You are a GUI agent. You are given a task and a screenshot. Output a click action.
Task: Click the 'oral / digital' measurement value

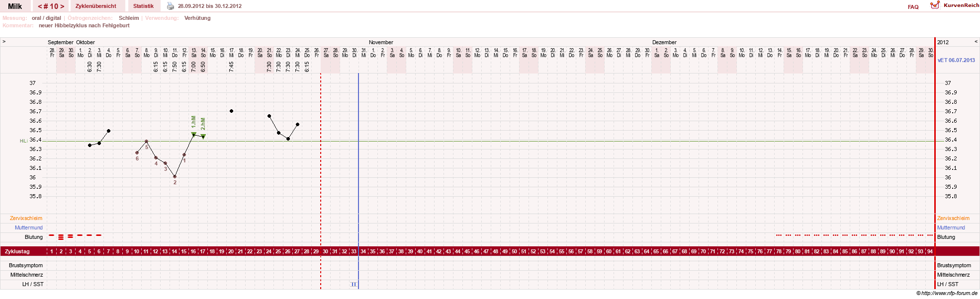[46, 18]
